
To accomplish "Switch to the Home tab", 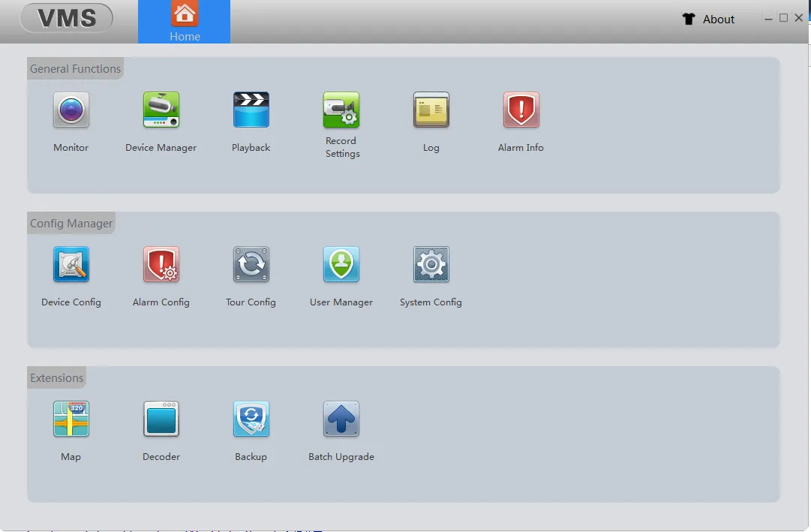I will click(185, 22).
